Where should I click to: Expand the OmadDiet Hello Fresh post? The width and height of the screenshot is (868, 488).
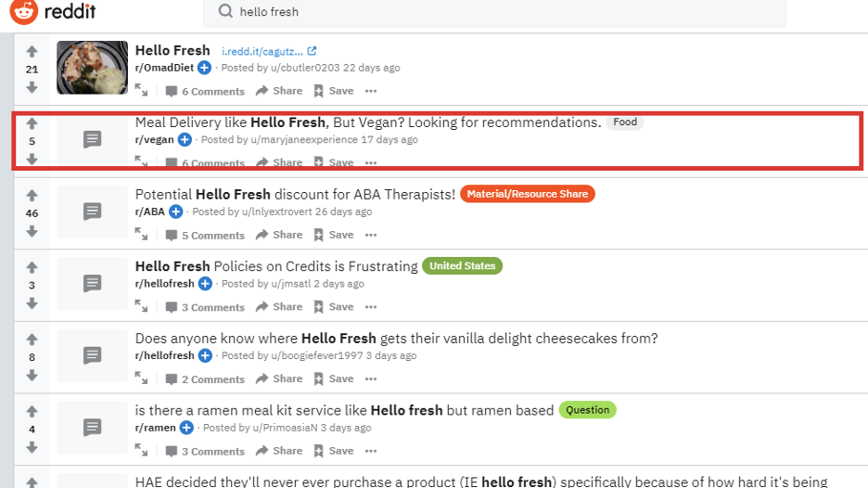click(x=141, y=90)
